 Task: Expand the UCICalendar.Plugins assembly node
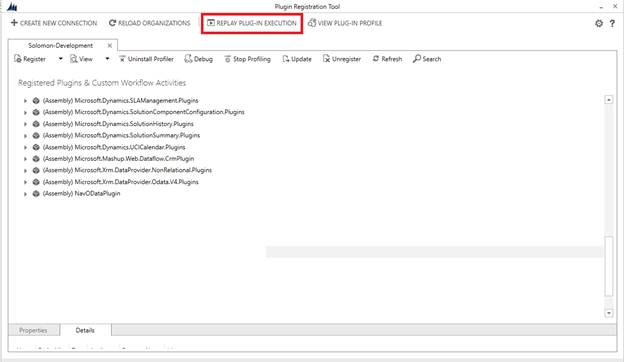(25, 148)
